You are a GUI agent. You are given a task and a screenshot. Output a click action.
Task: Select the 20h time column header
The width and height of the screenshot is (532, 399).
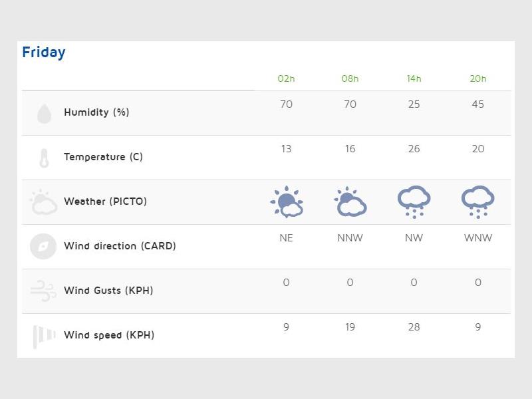[477, 78]
